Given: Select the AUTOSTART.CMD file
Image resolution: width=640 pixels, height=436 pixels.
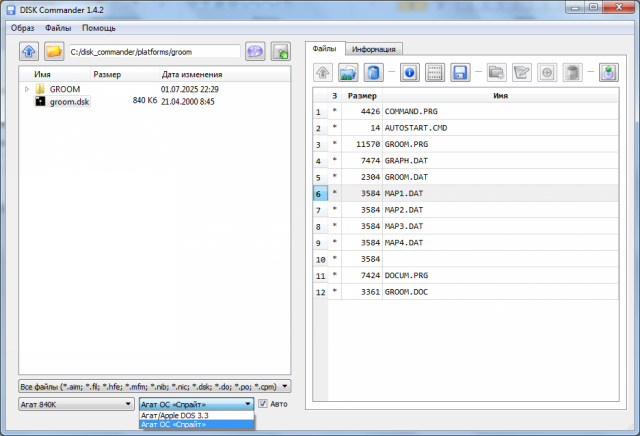Looking at the screenshot, I should (416, 128).
